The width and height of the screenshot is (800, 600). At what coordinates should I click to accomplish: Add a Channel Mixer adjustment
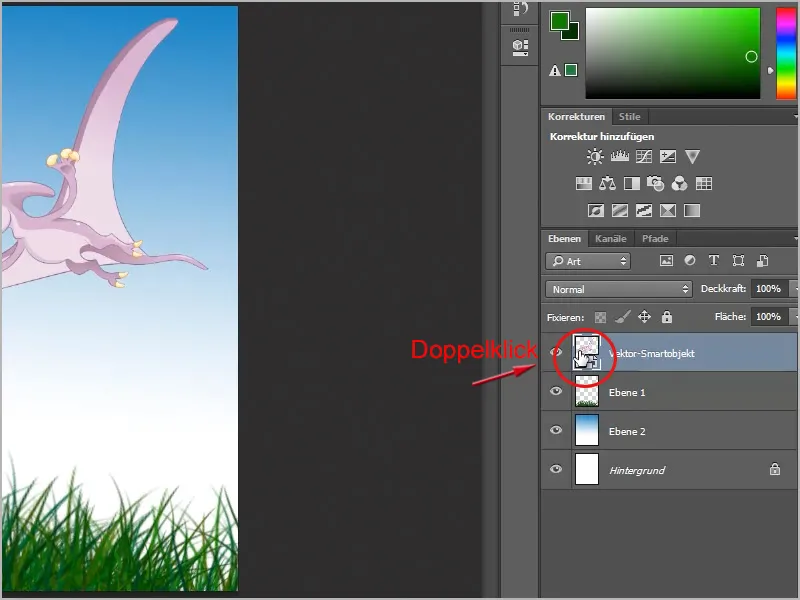tap(680, 183)
